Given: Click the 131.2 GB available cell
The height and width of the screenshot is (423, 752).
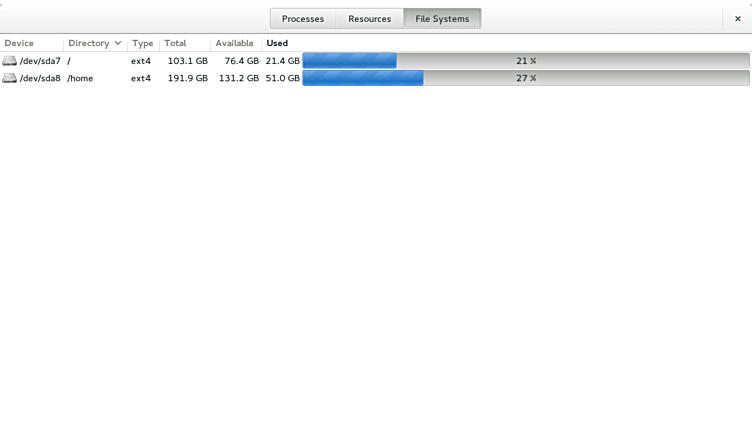Looking at the screenshot, I should point(238,78).
